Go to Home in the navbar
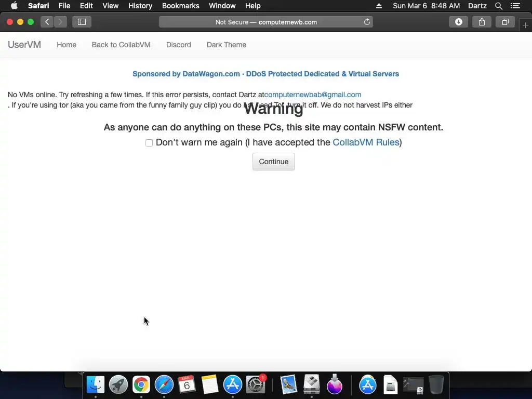This screenshot has width=532, height=399. click(66, 45)
